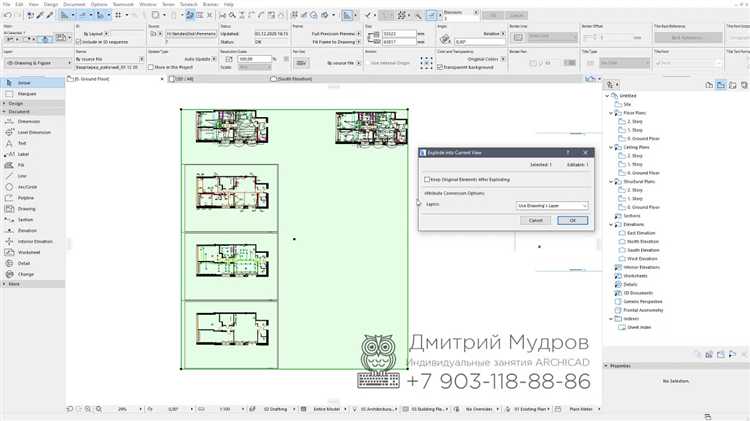Open Generic Perspective in the Navigator
This screenshot has width=750, height=421.
point(643,302)
